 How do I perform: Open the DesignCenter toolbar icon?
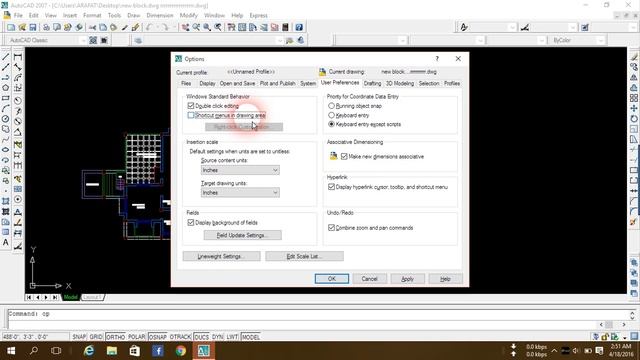pyautogui.click(x=242, y=27)
